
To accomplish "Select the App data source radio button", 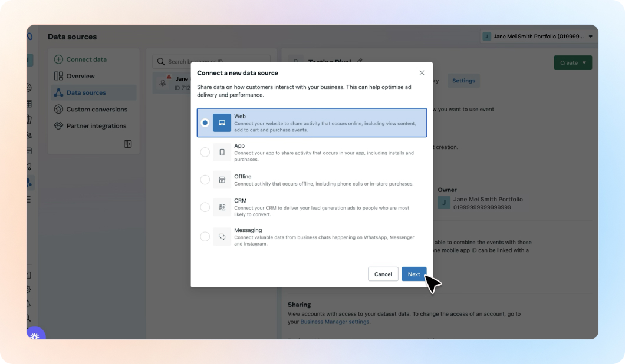I will coord(205,152).
